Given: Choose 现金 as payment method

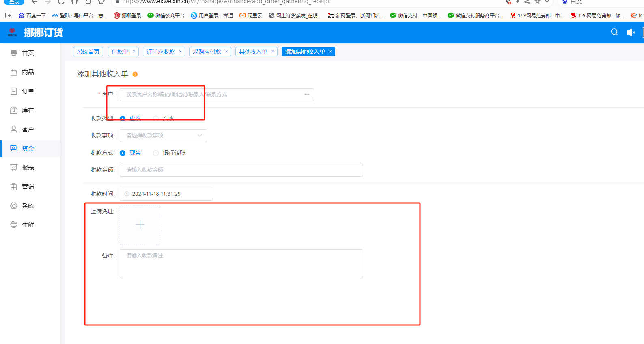Looking at the screenshot, I should pyautogui.click(x=123, y=153).
